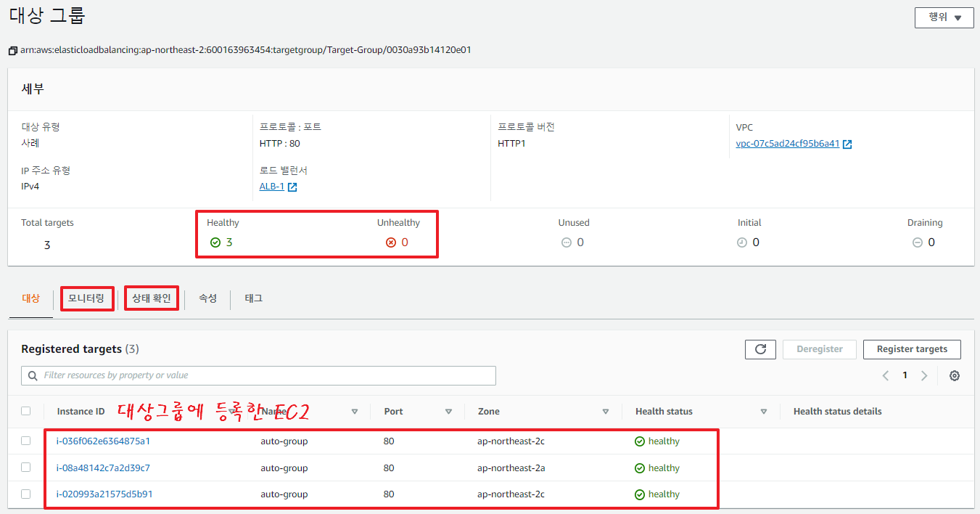
Task: Check the box for i-020993a21575d5b91
Action: click(26, 494)
